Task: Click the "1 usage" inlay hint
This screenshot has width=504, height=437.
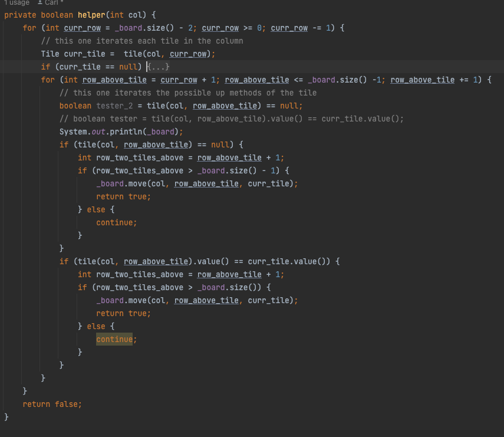Action: coord(17,3)
